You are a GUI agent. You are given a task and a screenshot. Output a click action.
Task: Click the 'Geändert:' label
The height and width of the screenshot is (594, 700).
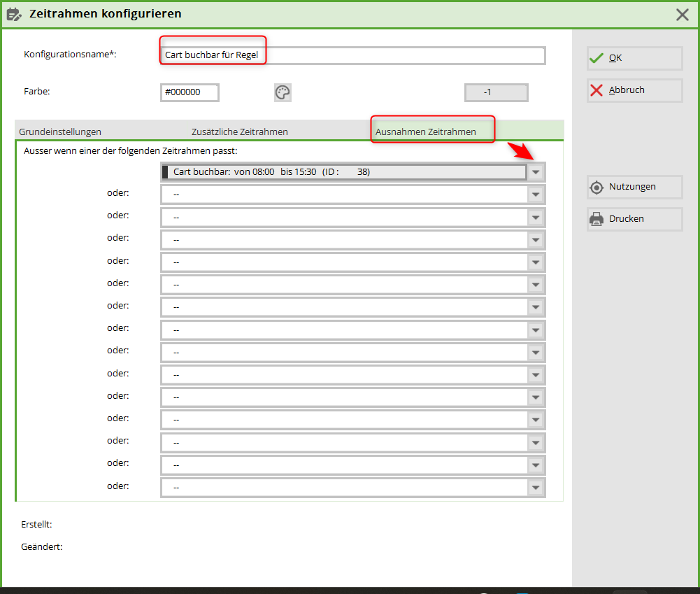(x=41, y=546)
